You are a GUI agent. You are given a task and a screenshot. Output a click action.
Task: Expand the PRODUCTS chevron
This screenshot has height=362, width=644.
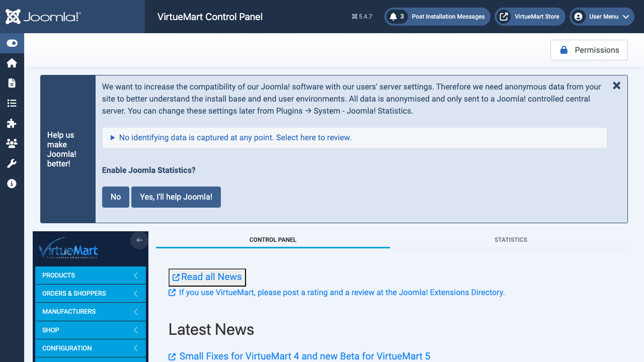[x=136, y=276]
